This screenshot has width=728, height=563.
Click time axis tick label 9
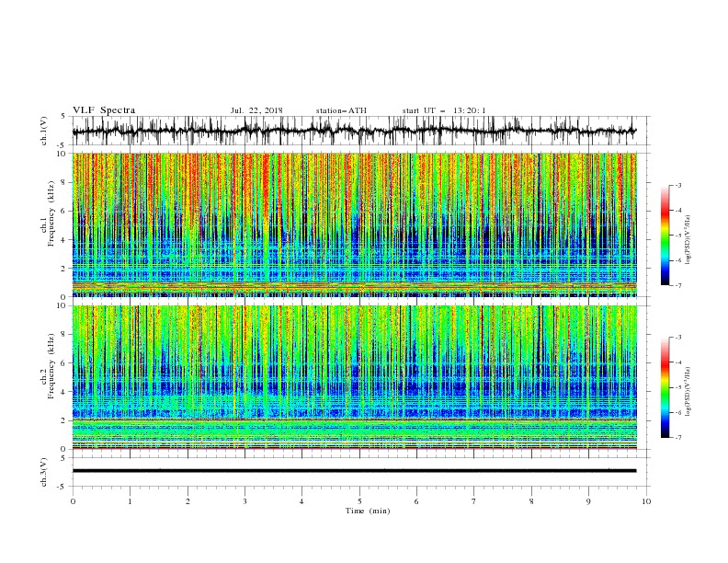(x=588, y=501)
